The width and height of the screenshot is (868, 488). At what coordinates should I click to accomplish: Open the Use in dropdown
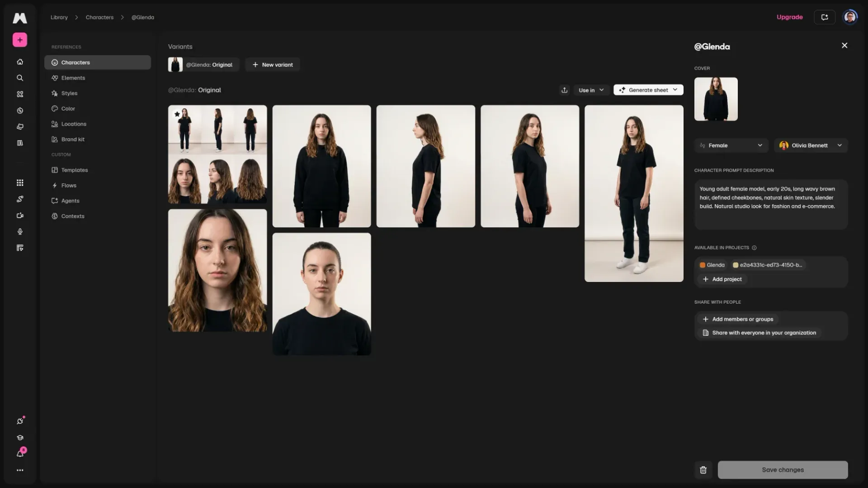[591, 90]
